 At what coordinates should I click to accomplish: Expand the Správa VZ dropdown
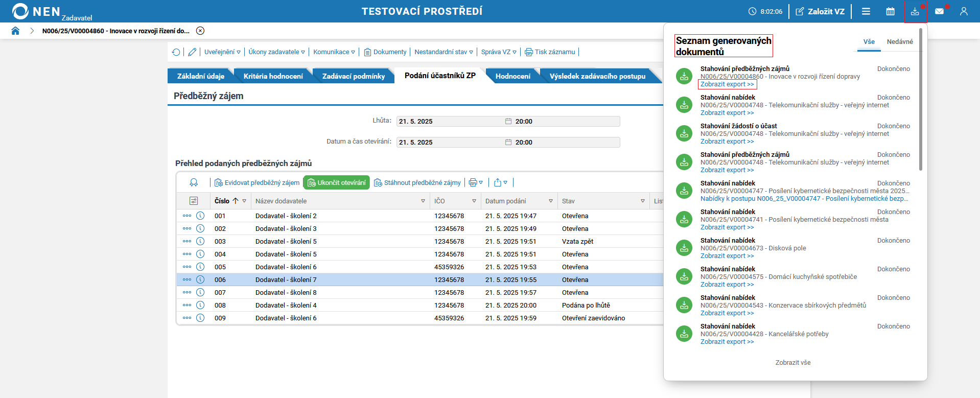click(x=499, y=52)
